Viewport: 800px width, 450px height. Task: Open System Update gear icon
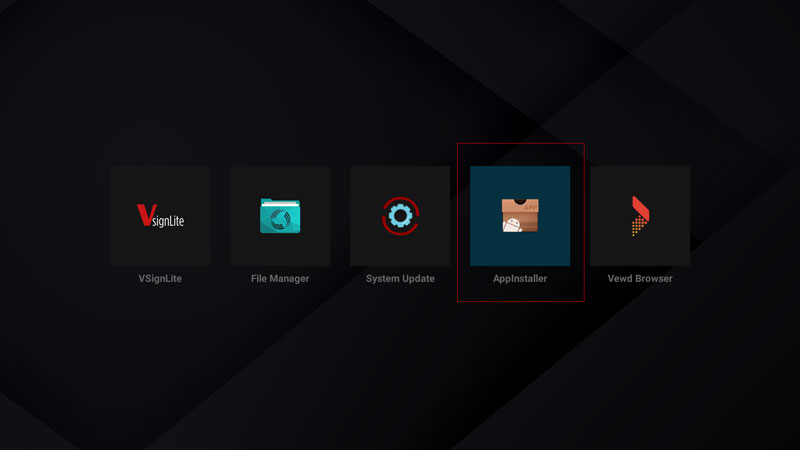click(400, 216)
